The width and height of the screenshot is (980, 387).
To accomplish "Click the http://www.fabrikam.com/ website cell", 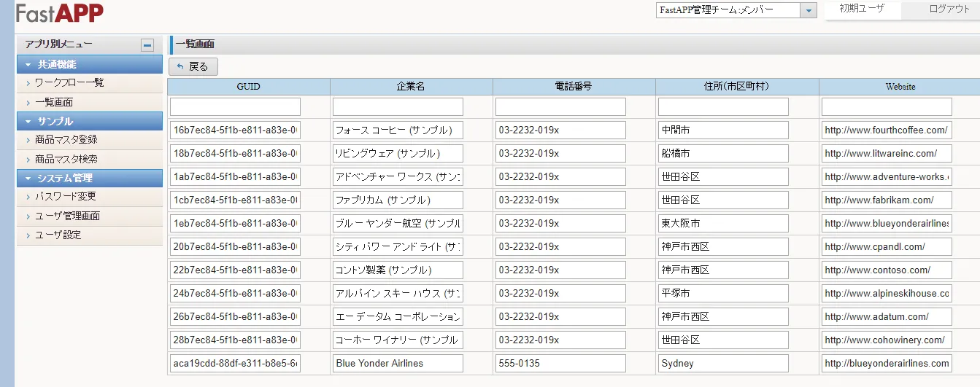I will tap(887, 200).
